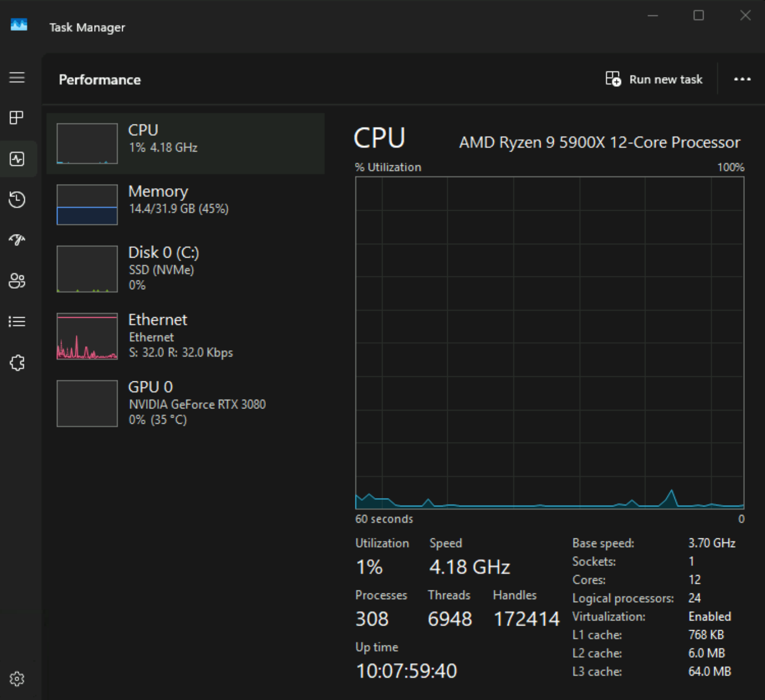Click the S: 32.0 R: 32.0 Kbps text

coord(181,353)
